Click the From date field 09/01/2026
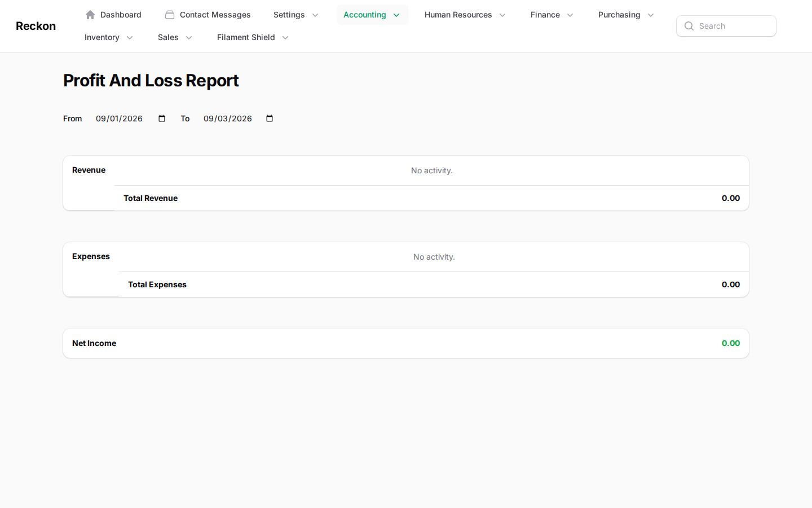The height and width of the screenshot is (508, 812). [x=131, y=119]
